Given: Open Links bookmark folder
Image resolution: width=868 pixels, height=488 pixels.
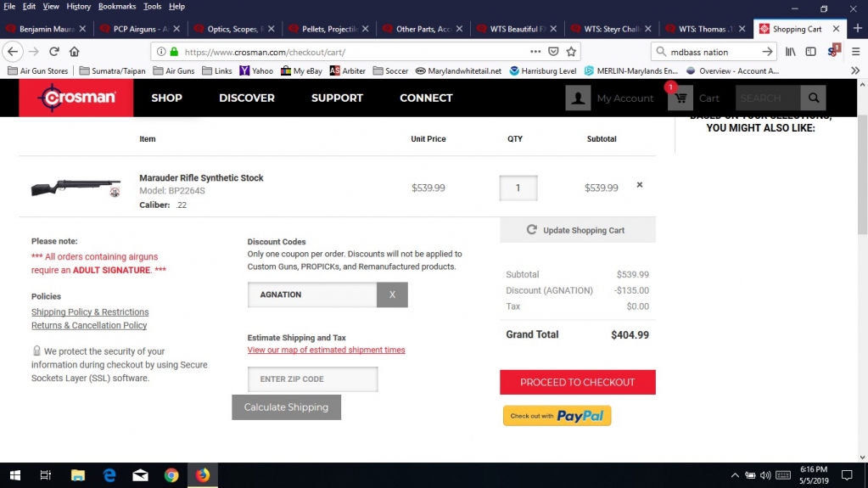Looking at the screenshot, I should click(217, 71).
